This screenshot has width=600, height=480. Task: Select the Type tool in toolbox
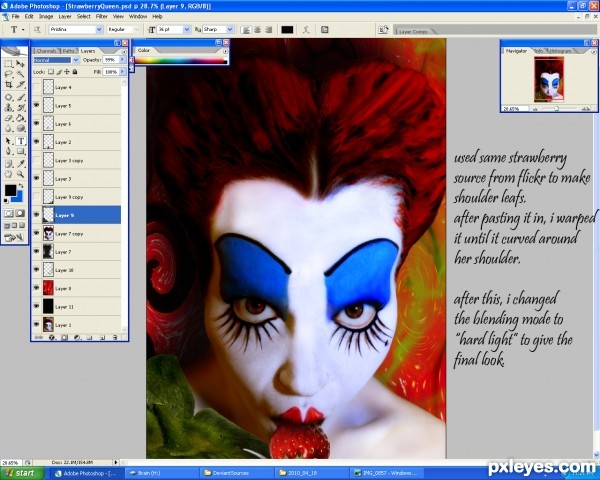21,141
